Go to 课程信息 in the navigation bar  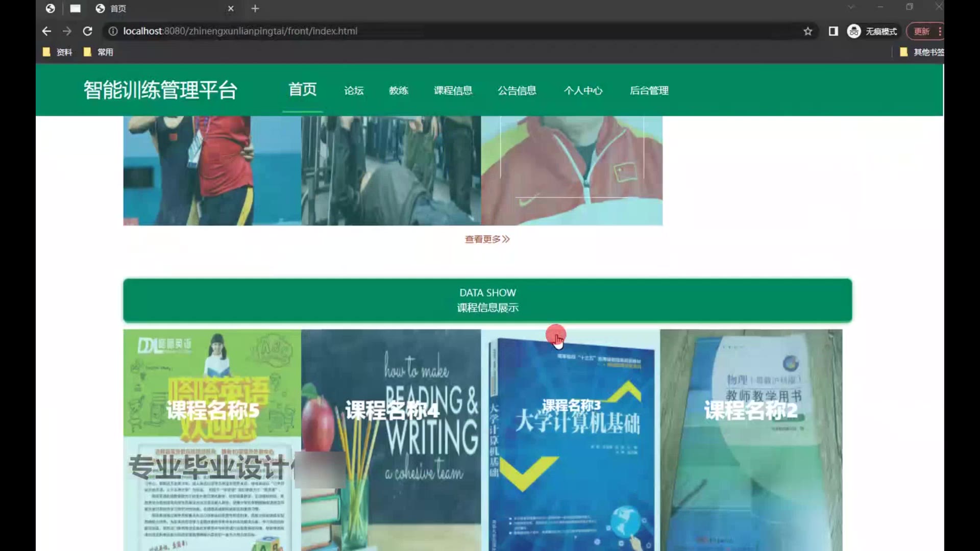click(453, 90)
